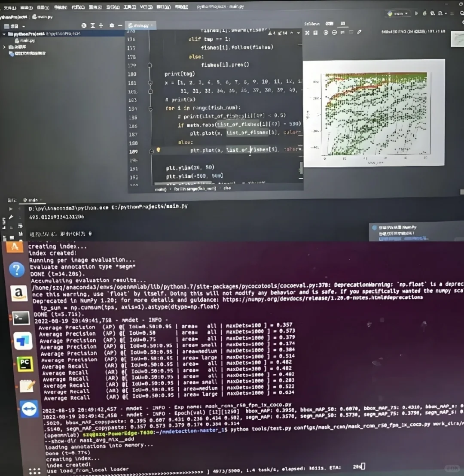
Task: Select the main tab in Run panel
Action: (x=33, y=200)
